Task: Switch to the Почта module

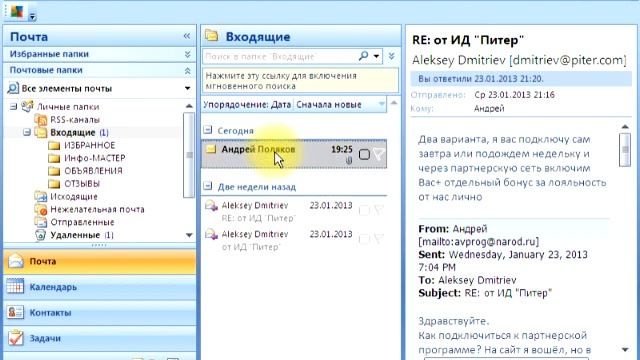Action: (x=100, y=261)
